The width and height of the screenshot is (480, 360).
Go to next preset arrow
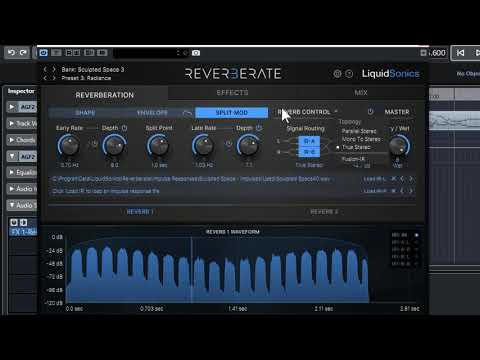[54, 78]
